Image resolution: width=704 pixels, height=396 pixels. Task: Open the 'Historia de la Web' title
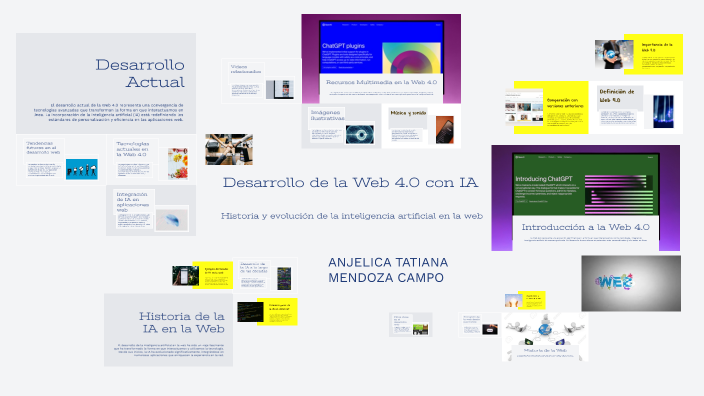point(545,350)
